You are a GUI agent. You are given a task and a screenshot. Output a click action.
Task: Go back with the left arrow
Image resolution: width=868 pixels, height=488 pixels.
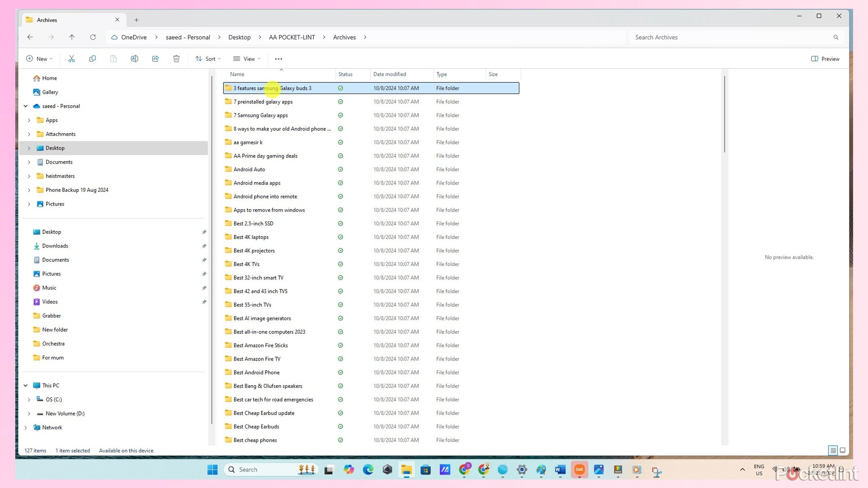(30, 37)
